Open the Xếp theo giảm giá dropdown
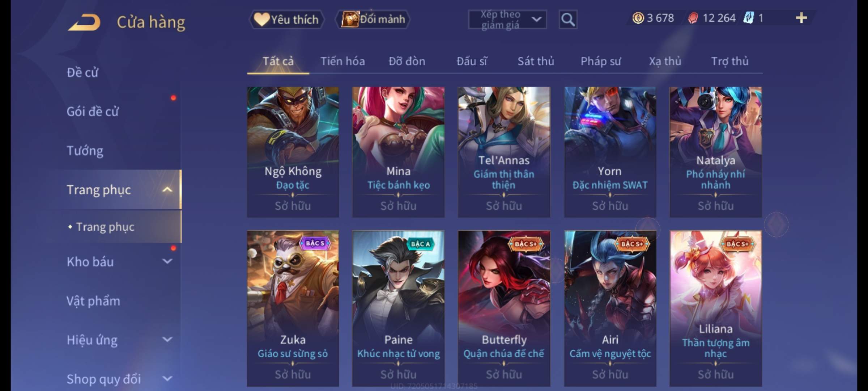The image size is (868, 391). point(507,20)
